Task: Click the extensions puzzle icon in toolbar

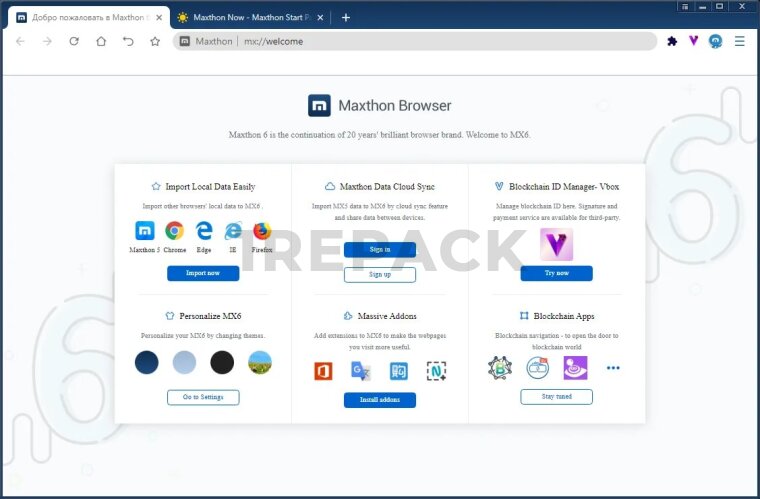Action: (672, 41)
